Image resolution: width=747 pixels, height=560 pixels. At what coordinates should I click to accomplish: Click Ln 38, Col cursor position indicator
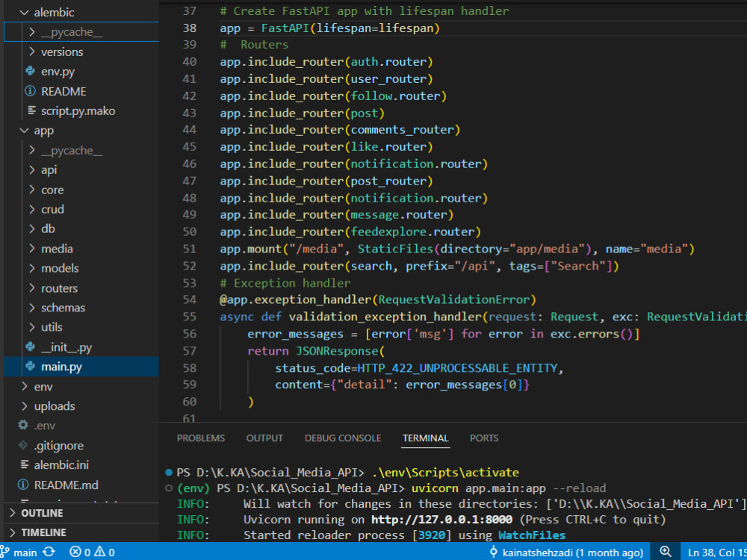click(717, 553)
